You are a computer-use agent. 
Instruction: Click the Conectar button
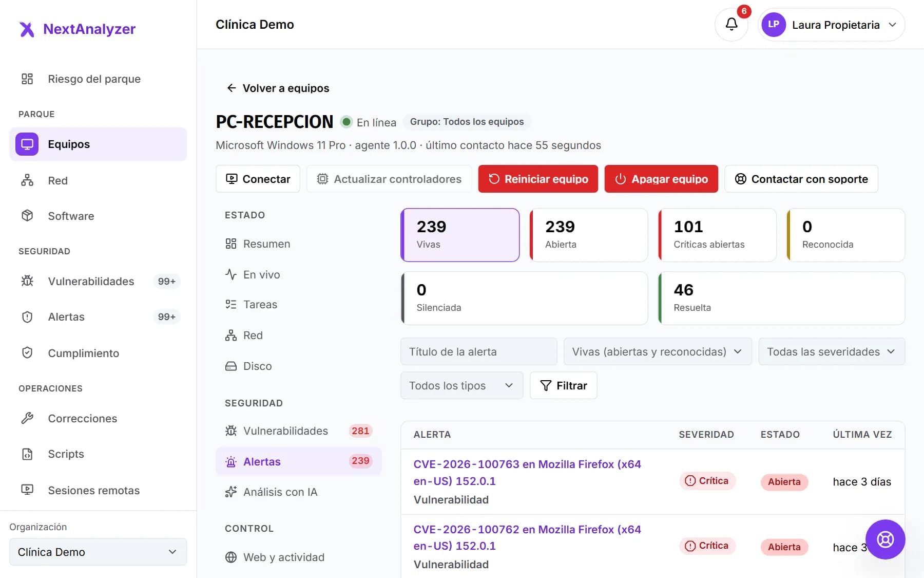[x=258, y=179]
